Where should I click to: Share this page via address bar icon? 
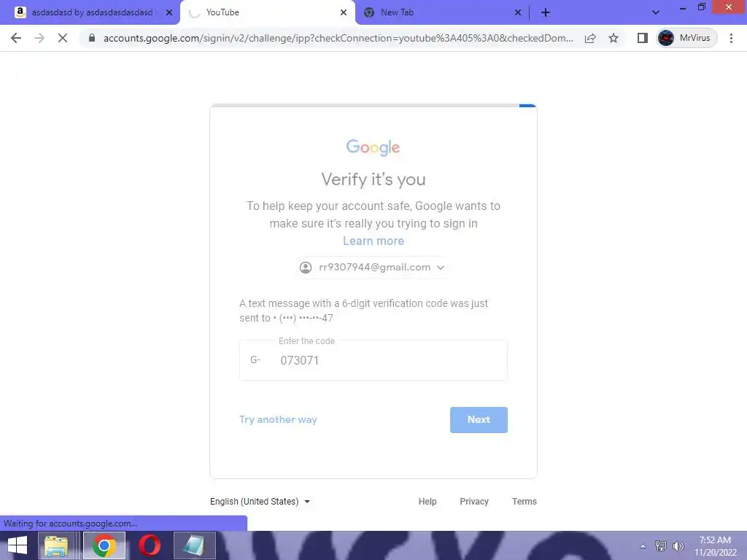click(x=589, y=38)
